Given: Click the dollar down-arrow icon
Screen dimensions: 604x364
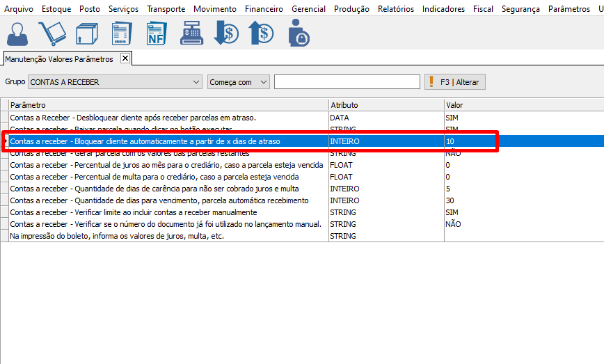Looking at the screenshot, I should point(226,33).
